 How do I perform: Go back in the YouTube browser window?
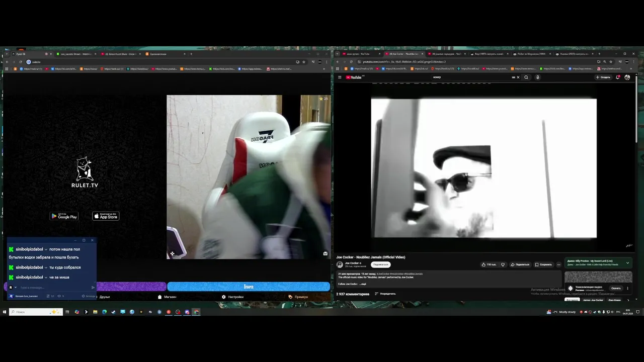coord(339,62)
